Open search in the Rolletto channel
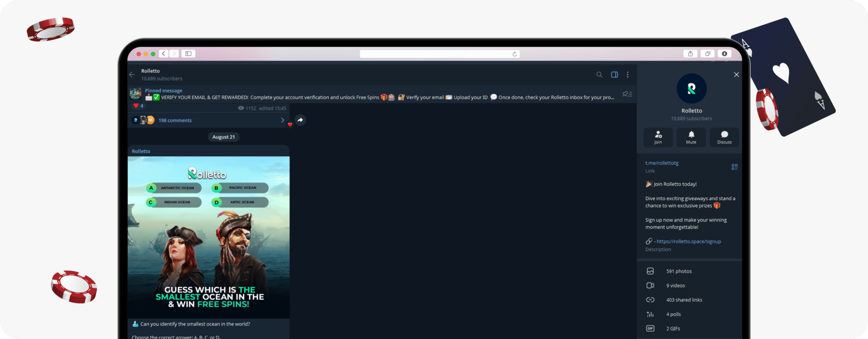868x339 pixels. (x=599, y=75)
